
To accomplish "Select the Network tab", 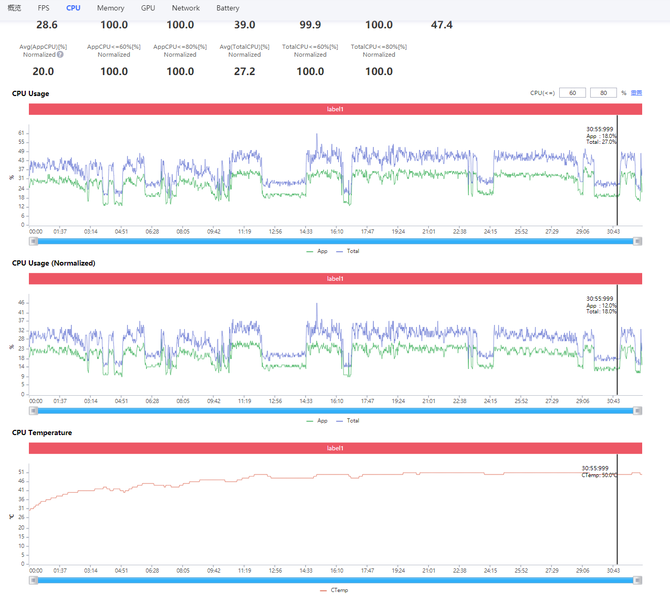I will coord(185,8).
